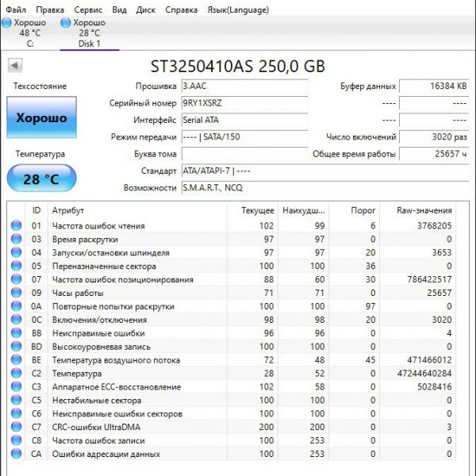Select the Повторные попытки раскрутки row
Screen dimensions: 476x476
[232, 306]
